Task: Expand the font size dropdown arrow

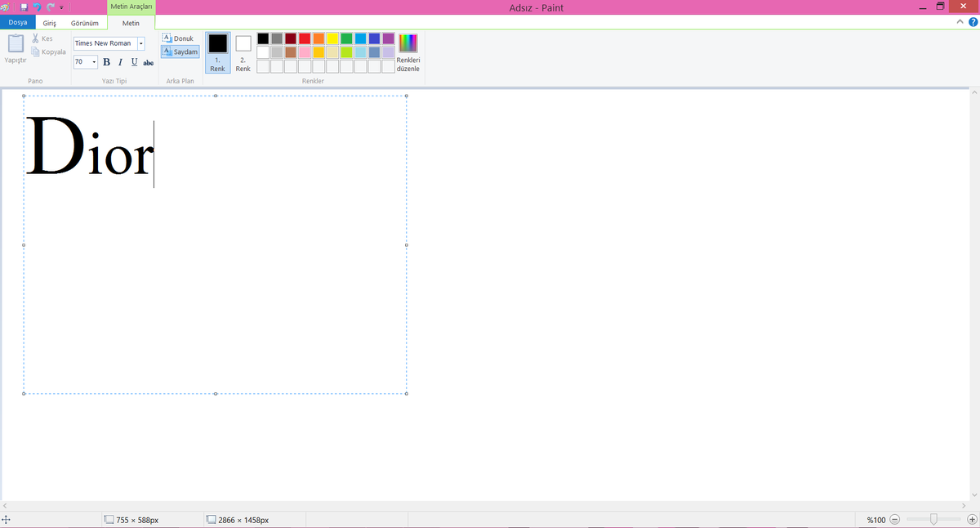Action: point(94,62)
